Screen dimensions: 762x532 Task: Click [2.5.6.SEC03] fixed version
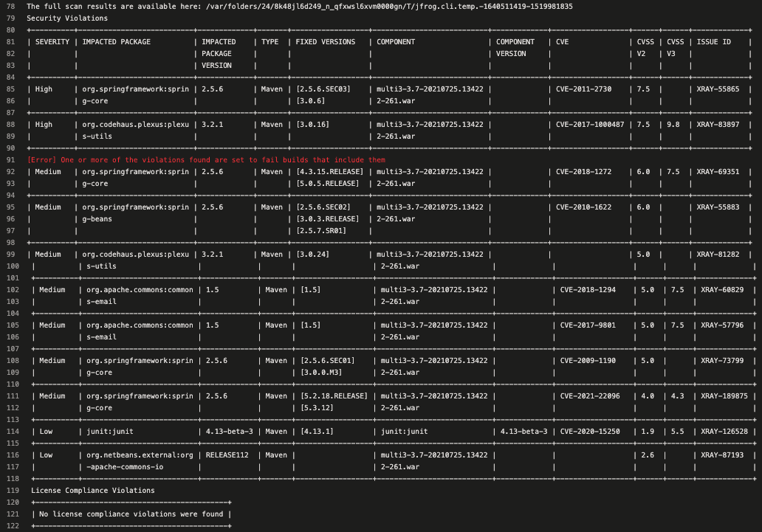(323, 89)
